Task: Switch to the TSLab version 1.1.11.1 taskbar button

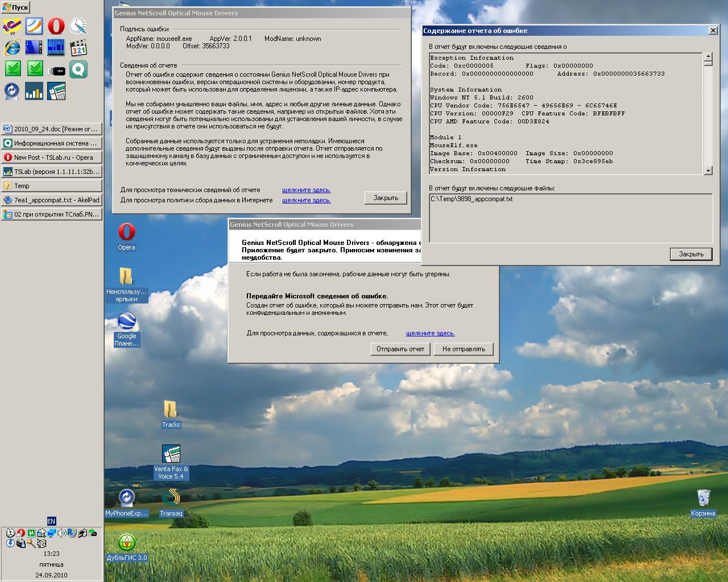Action: 52,172
